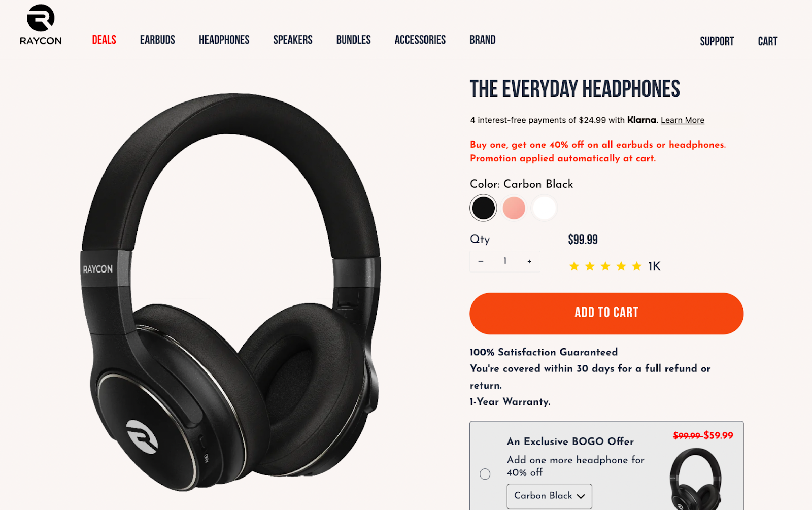Select the Carbon Black color swatch
This screenshot has height=510, width=812.
(483, 208)
